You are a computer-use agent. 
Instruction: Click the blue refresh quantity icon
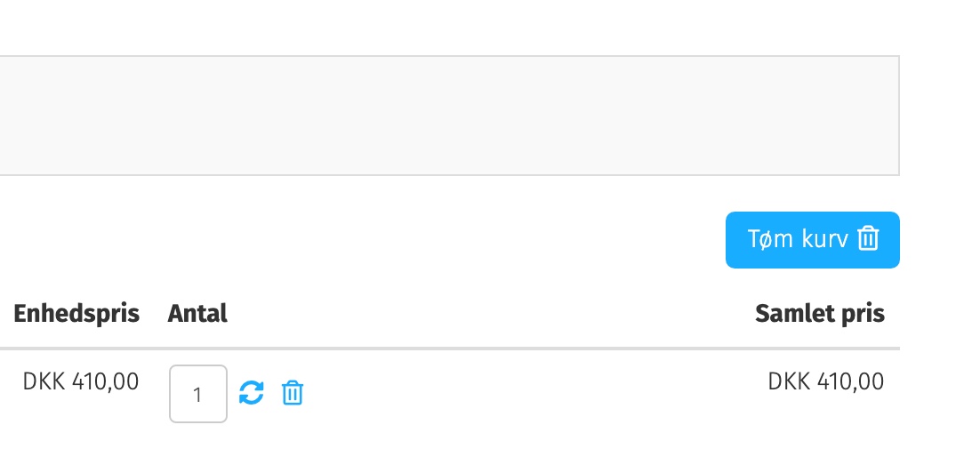click(x=252, y=393)
